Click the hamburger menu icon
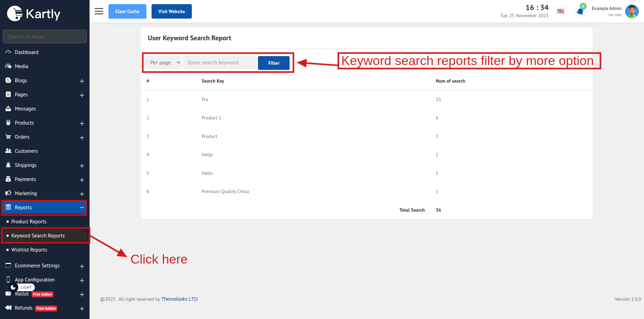This screenshot has height=319, width=644. point(99,11)
